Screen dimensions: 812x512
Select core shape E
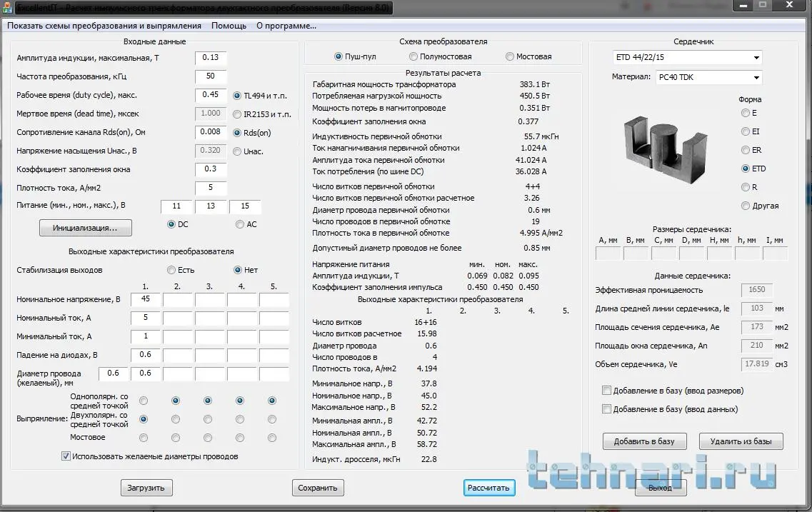[x=749, y=113]
